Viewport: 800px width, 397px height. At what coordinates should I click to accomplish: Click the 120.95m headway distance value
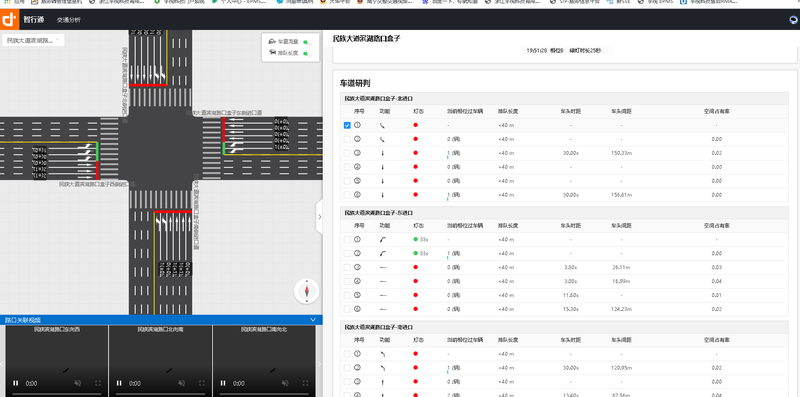click(621, 367)
